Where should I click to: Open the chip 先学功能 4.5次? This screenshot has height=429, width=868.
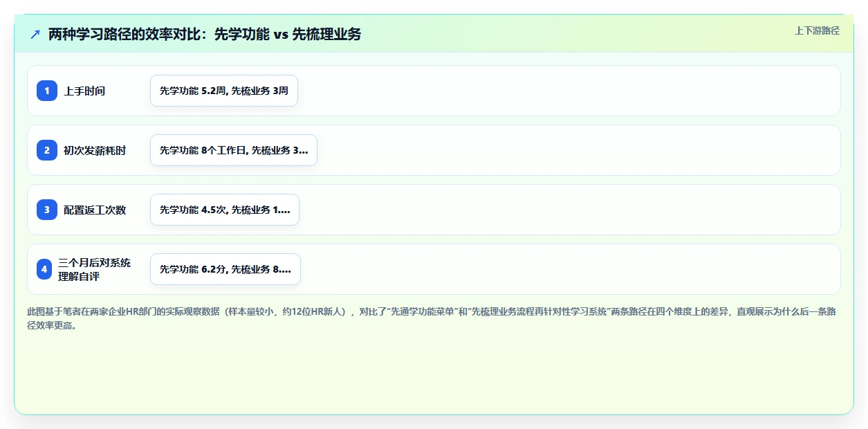tap(225, 210)
